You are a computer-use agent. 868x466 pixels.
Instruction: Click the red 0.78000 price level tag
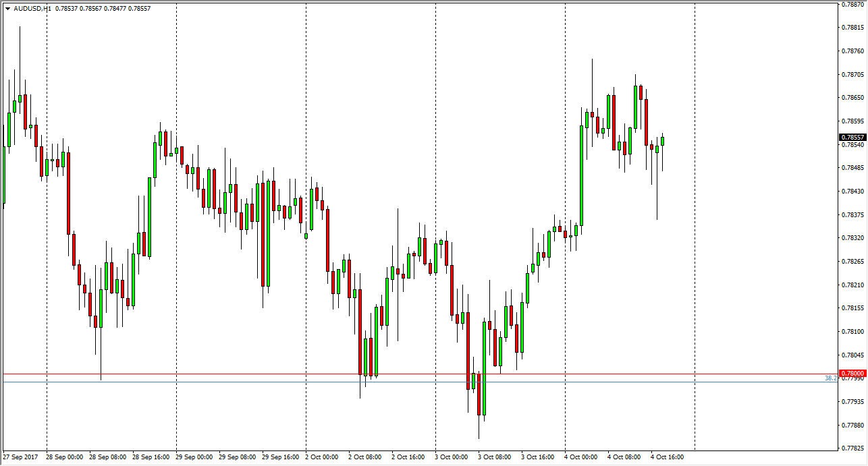tap(852, 373)
